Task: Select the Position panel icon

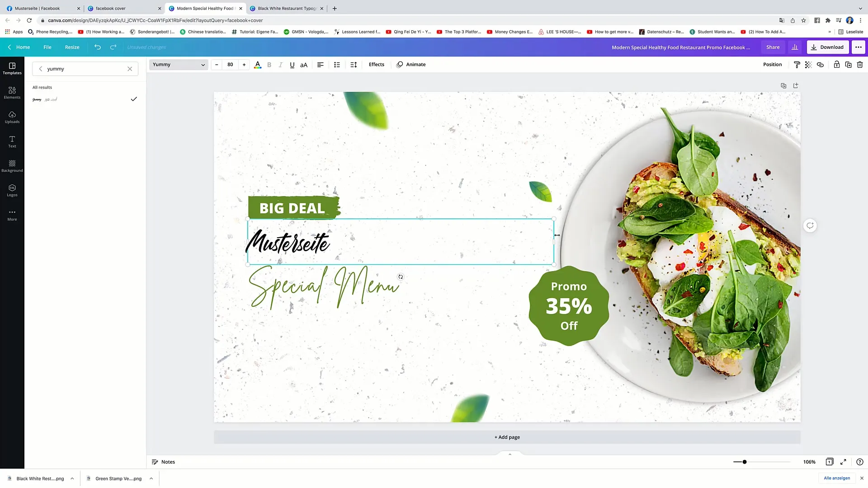Action: click(773, 64)
